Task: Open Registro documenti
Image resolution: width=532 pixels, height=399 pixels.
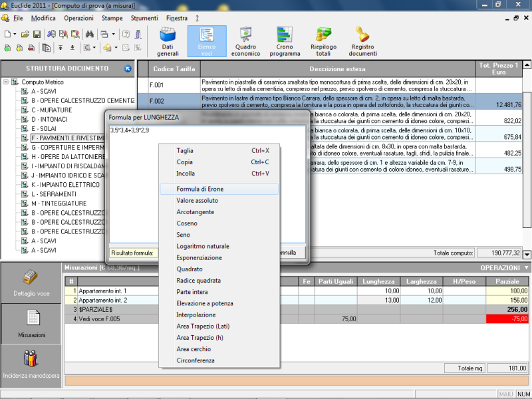Action: (x=363, y=41)
